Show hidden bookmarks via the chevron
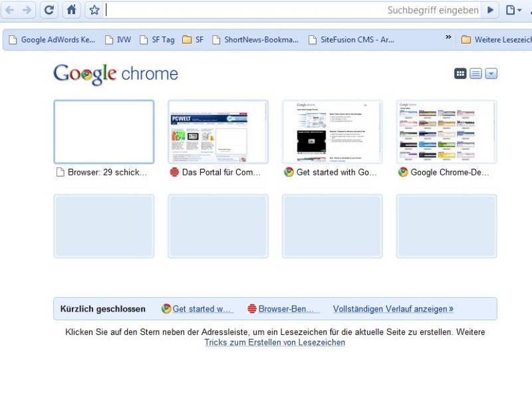 [x=448, y=39]
